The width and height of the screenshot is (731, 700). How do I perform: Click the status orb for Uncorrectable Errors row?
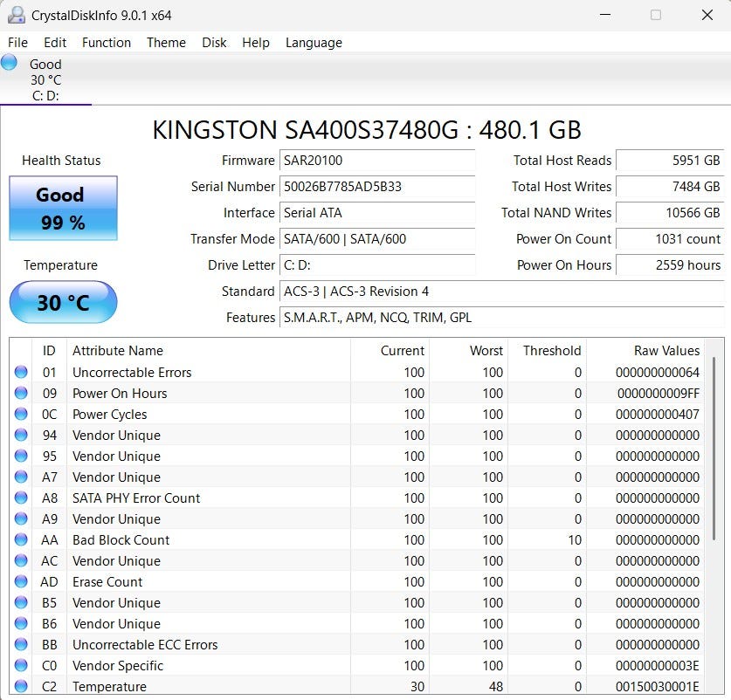click(21, 372)
